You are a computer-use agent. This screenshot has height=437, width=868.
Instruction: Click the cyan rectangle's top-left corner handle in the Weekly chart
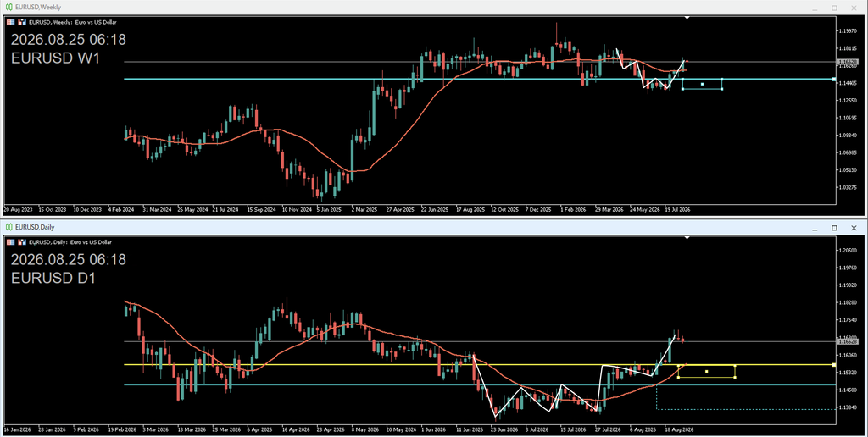pyautogui.click(x=682, y=79)
